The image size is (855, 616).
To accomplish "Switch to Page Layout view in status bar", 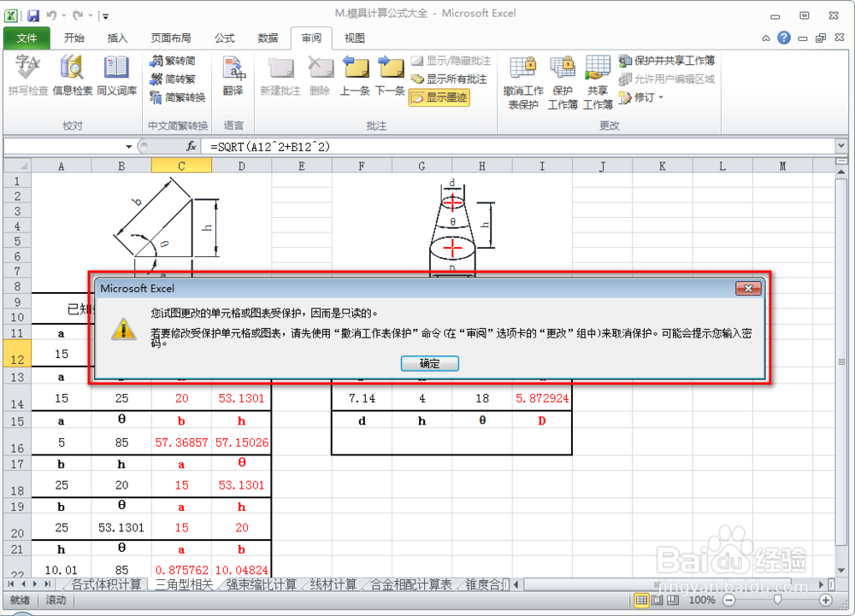I will [657, 601].
